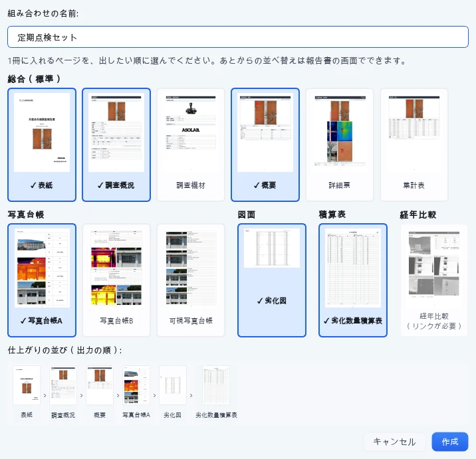Deselect the 概要 page card
This screenshot has height=459, width=476.
265,145
